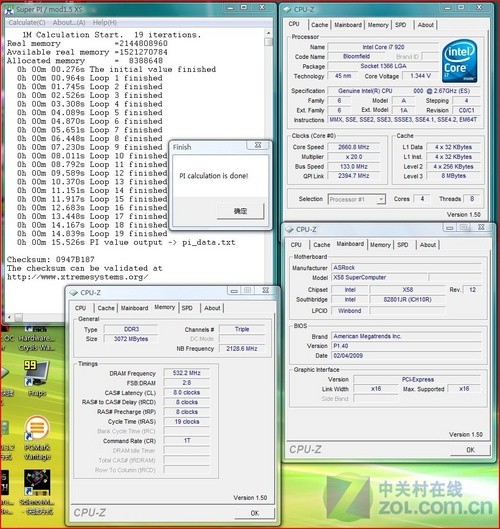
Task: Go to Cache tab in CPU-Z memory window
Action: pos(106,308)
